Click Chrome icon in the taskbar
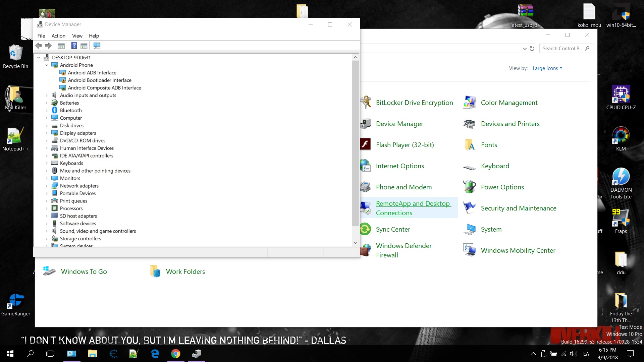Image resolution: width=644 pixels, height=362 pixels. tap(175, 354)
